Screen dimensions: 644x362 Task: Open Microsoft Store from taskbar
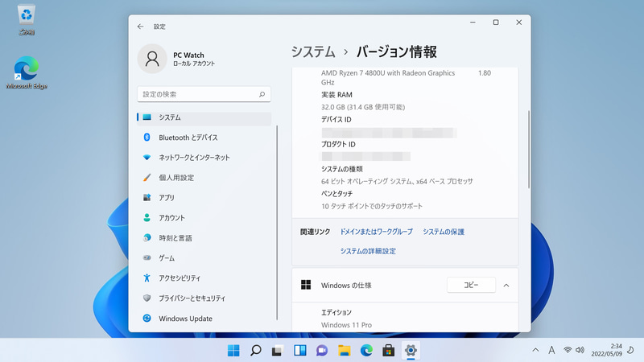coord(389,351)
